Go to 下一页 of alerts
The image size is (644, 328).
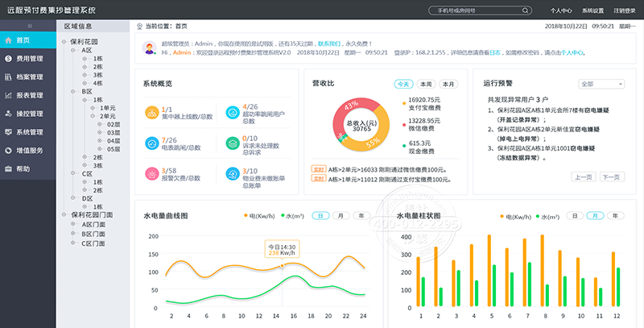[x=612, y=176]
